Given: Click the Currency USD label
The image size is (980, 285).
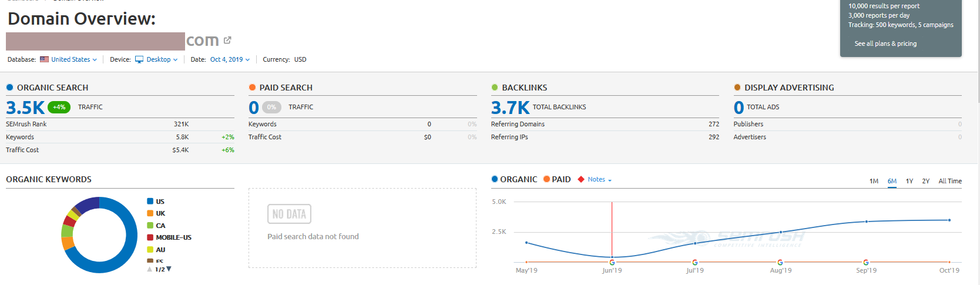Looking at the screenshot, I should (284, 59).
